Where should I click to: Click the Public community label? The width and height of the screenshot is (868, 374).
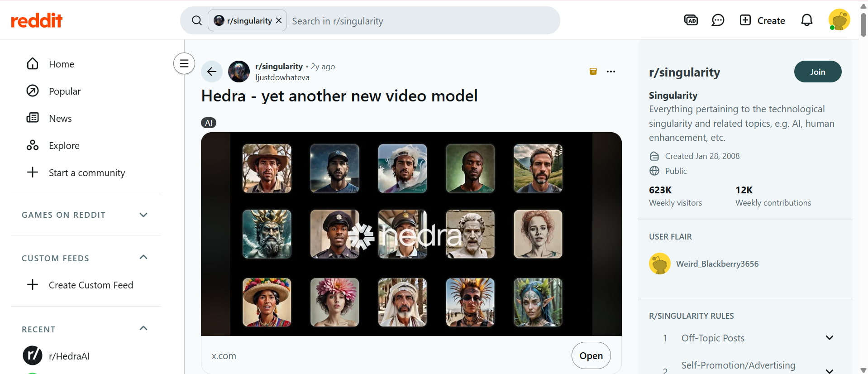[676, 171]
